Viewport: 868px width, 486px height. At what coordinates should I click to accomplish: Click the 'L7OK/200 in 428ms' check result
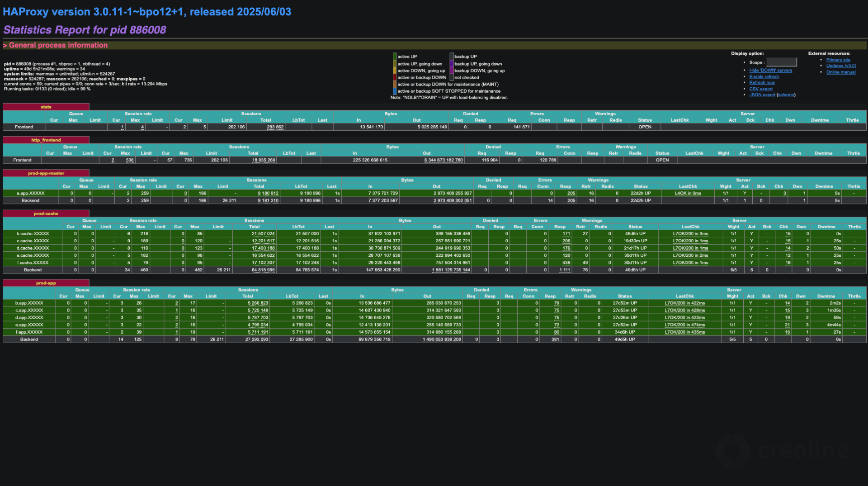[684, 311]
